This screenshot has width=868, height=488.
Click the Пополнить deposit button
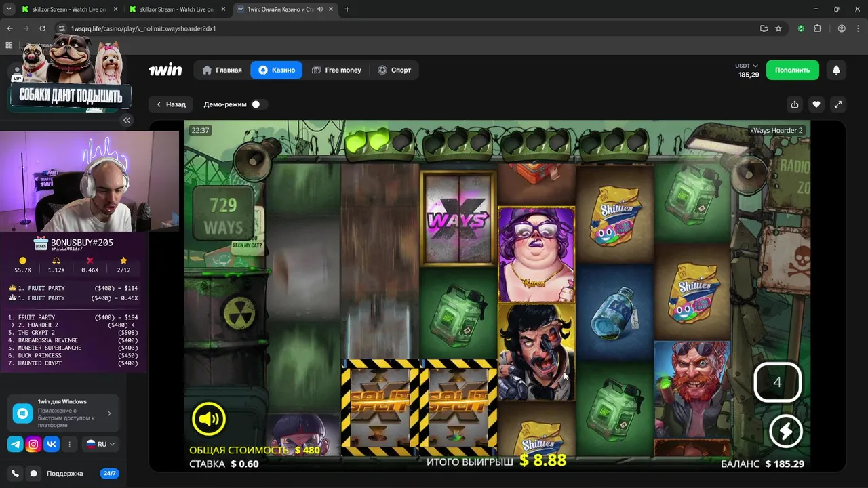(x=792, y=70)
